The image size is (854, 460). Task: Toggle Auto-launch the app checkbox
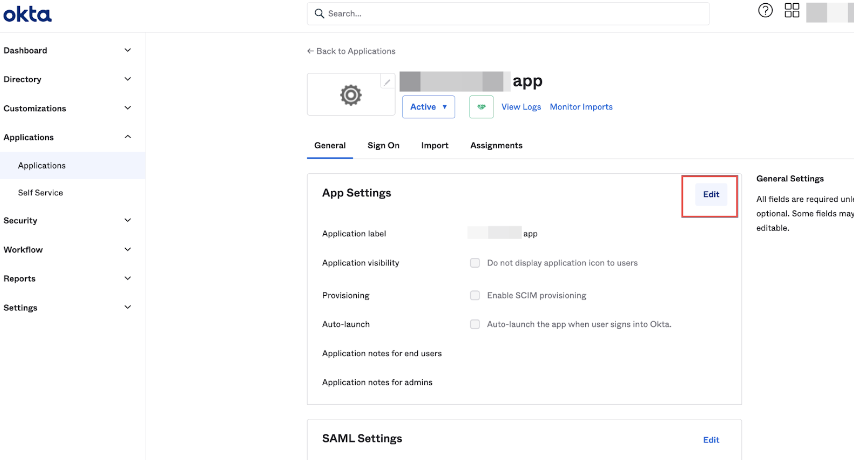point(475,324)
